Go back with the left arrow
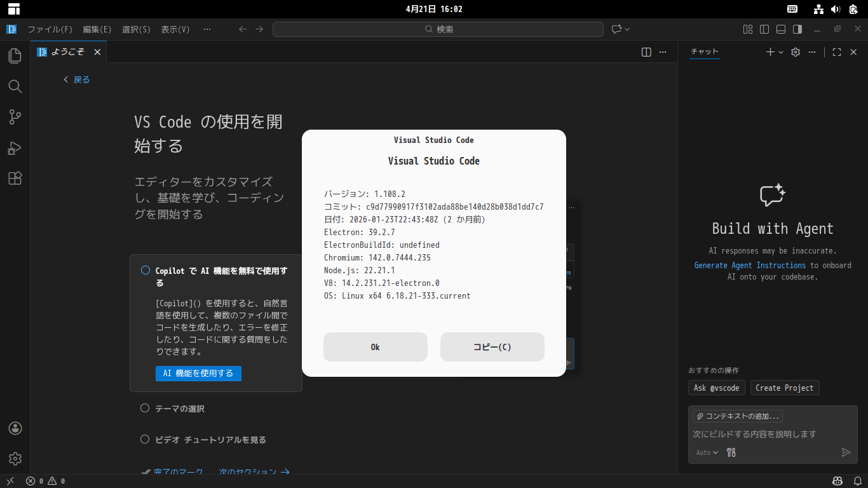The height and width of the screenshot is (488, 868). coord(242,29)
